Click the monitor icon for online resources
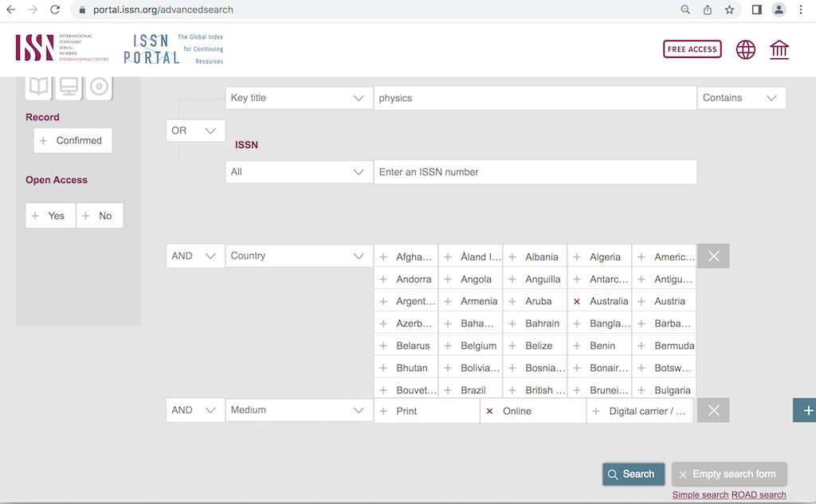Viewport: 816px width, 504px height. pyautogui.click(x=68, y=85)
